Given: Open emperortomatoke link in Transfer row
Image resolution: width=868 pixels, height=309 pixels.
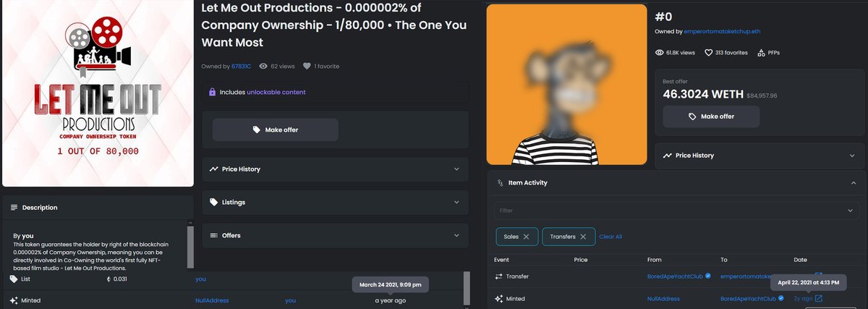Looking at the screenshot, I should pyautogui.click(x=745, y=276).
